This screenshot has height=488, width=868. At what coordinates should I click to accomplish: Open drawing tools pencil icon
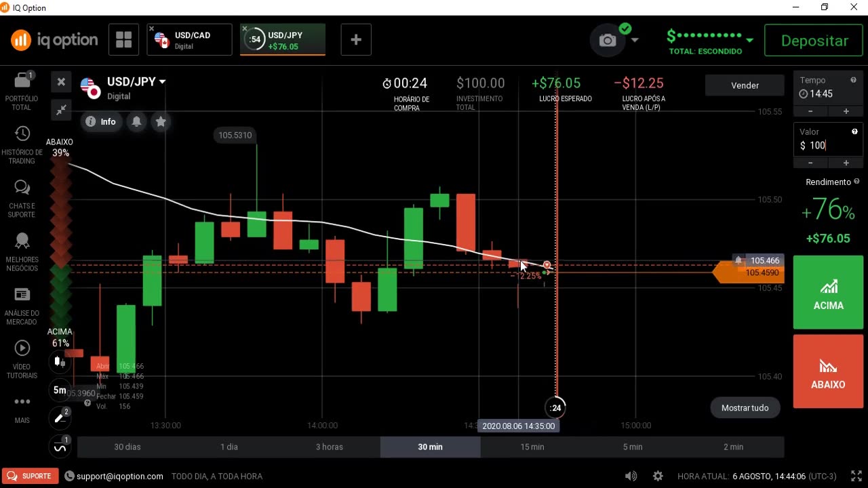60,418
